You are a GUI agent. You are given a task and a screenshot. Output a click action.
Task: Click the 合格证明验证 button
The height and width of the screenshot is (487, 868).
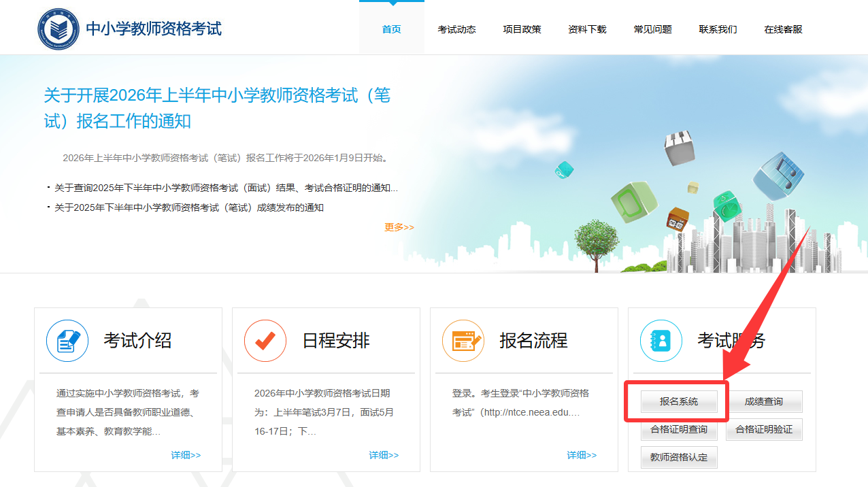pos(764,430)
